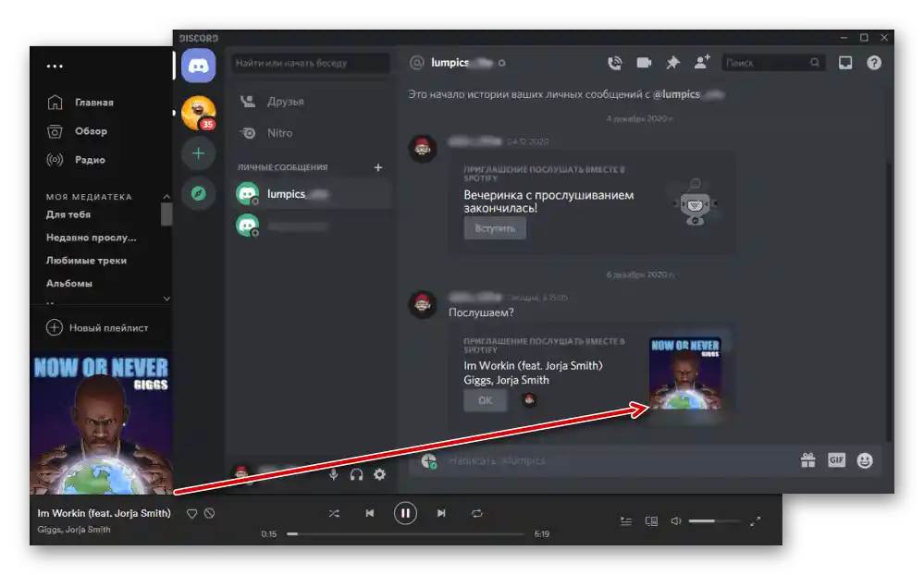
Task: Click the Вступить button in invite
Action: click(495, 228)
